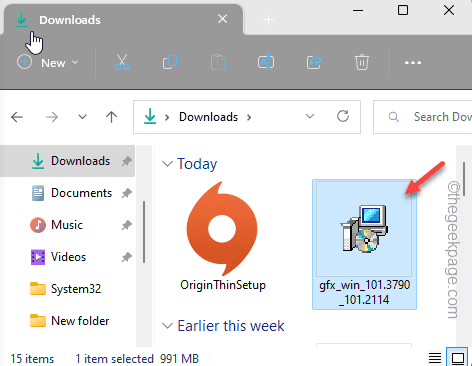Click the pin beside Documents

(126, 193)
